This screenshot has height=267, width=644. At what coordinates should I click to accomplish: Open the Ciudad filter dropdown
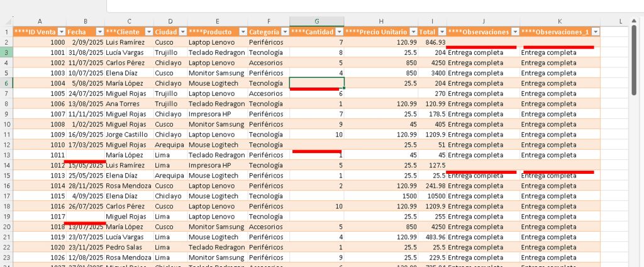tap(183, 32)
